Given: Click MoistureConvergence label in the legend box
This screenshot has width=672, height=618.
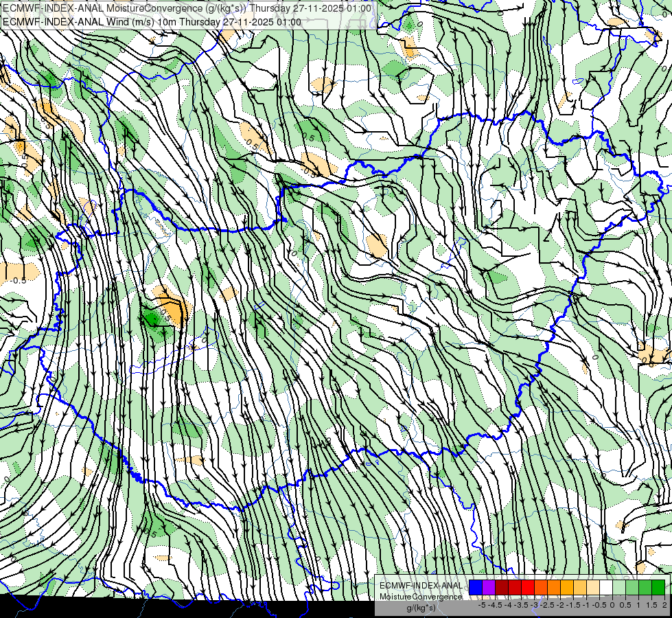Looking at the screenshot, I should point(421,597).
